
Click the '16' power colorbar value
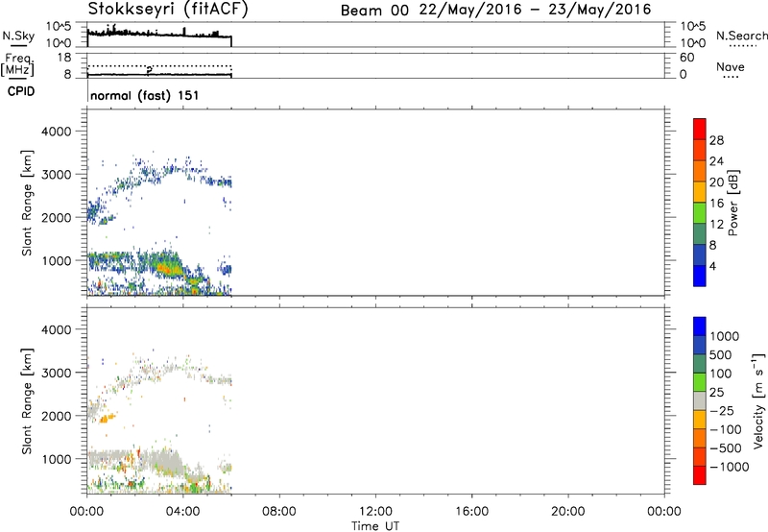pos(716,204)
